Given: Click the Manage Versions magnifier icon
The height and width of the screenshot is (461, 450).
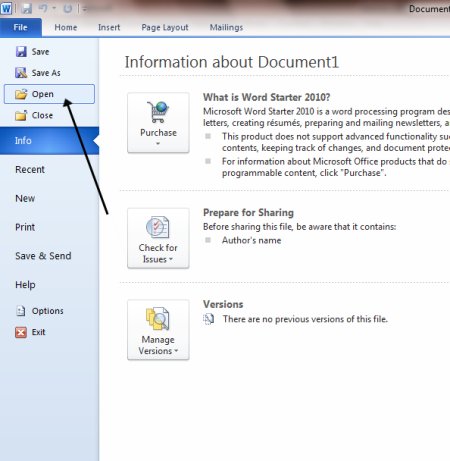Looking at the screenshot, I should coord(157,319).
